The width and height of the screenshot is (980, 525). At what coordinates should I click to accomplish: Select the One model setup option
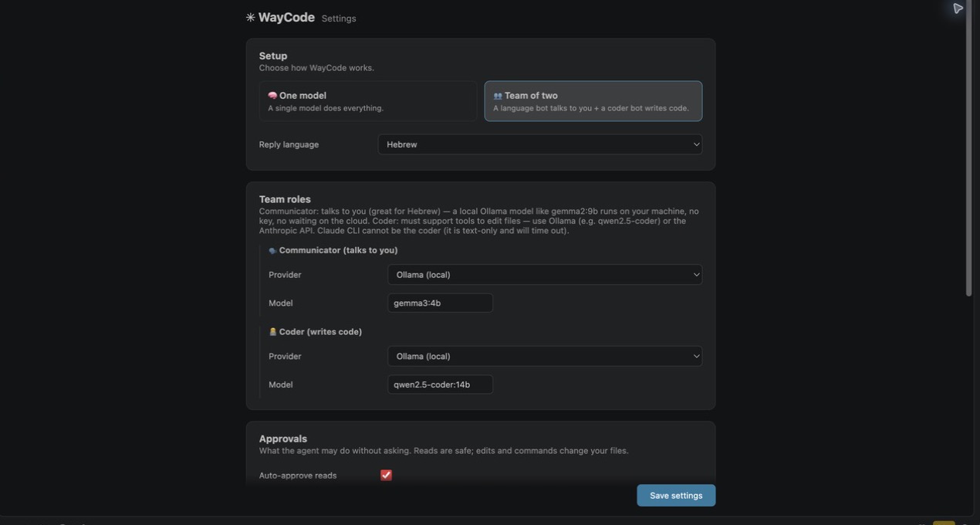[x=368, y=101]
